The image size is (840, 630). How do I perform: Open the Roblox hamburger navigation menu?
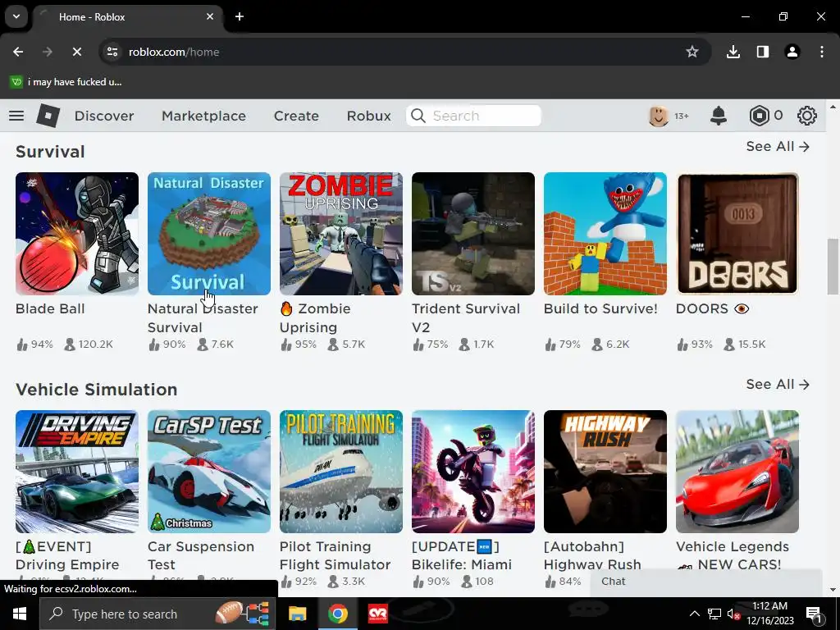pyautogui.click(x=16, y=116)
